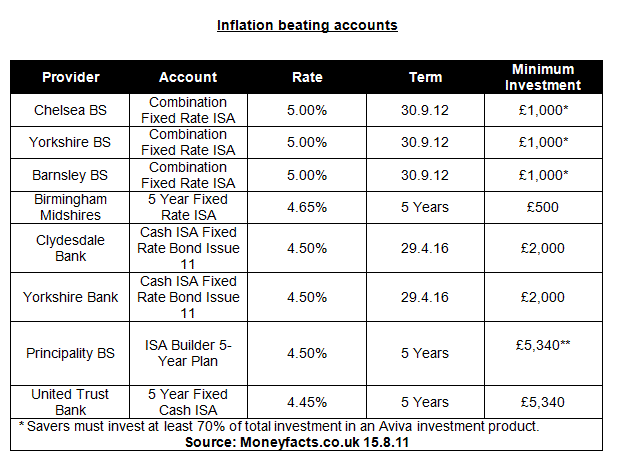Select the £500 minimum investment cell
Screen dimensions: 621x465
point(543,207)
